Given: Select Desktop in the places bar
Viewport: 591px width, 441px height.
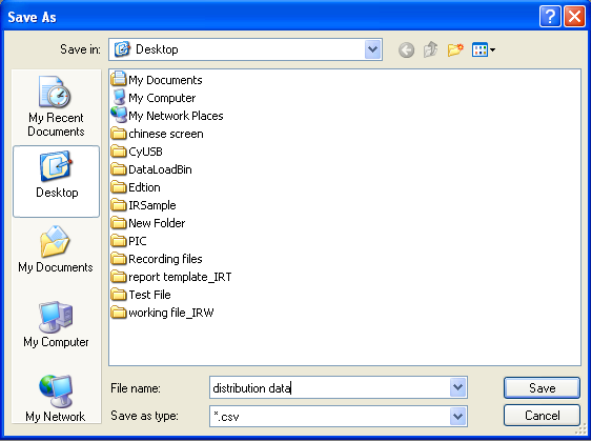Looking at the screenshot, I should coord(57,181).
